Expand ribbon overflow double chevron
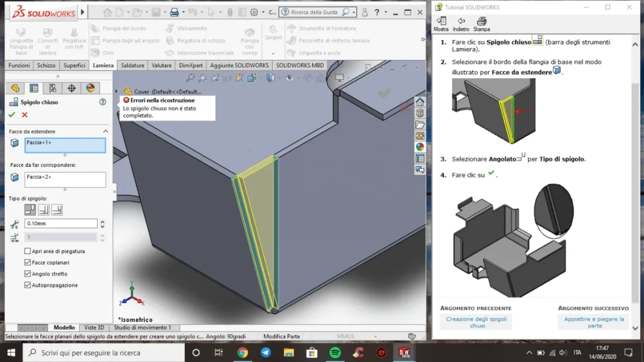Screen dimensions: 644x362 [422, 40]
